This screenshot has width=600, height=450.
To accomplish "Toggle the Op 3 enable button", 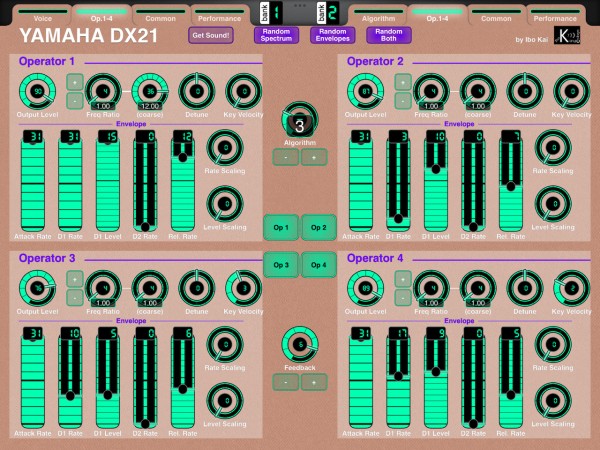I will [281, 265].
